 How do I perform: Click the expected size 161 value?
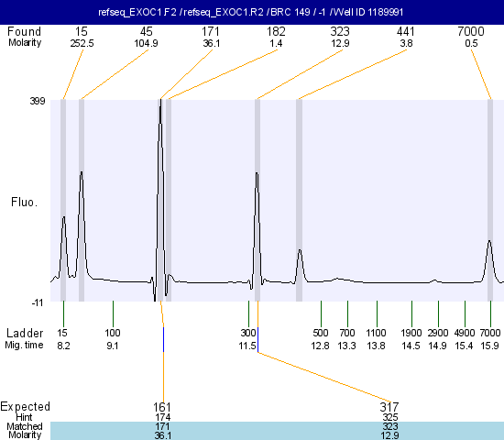click(162, 407)
